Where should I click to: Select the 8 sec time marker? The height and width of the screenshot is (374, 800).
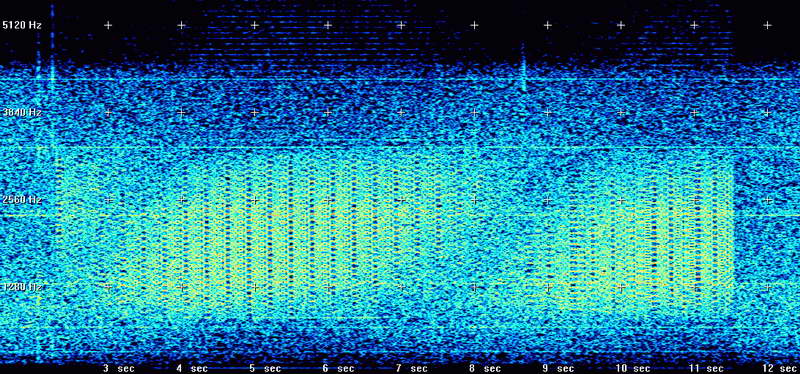click(485, 368)
